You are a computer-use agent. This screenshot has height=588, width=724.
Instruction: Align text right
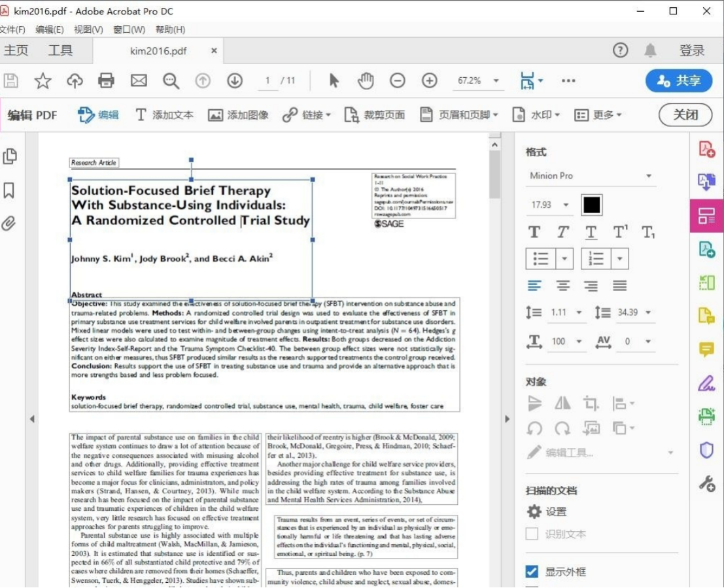[x=591, y=286]
